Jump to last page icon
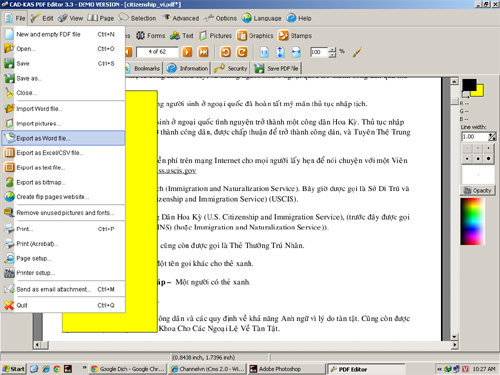 (203, 52)
